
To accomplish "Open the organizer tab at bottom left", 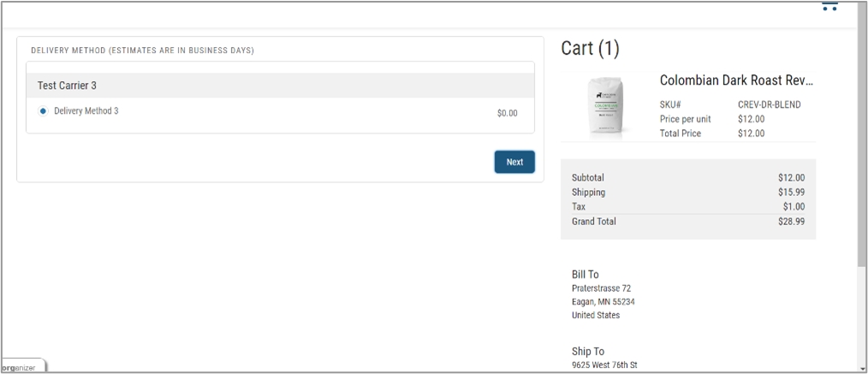I will [21, 367].
